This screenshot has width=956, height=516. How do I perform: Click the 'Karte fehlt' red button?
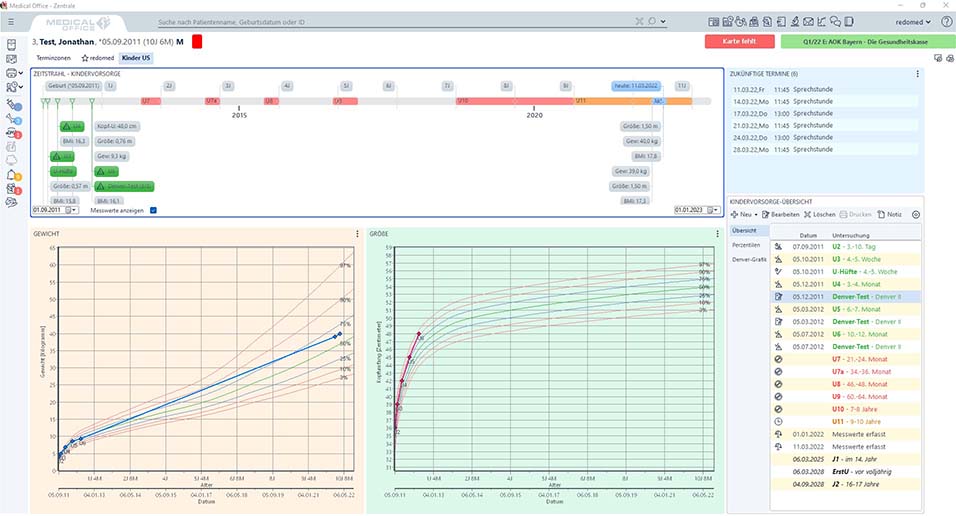pos(739,41)
